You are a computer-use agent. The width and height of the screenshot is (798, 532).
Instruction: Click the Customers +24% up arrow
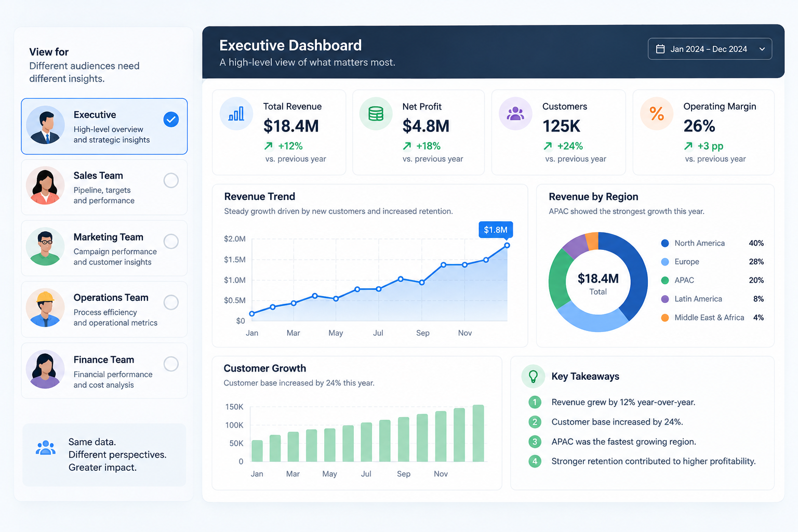pos(548,146)
